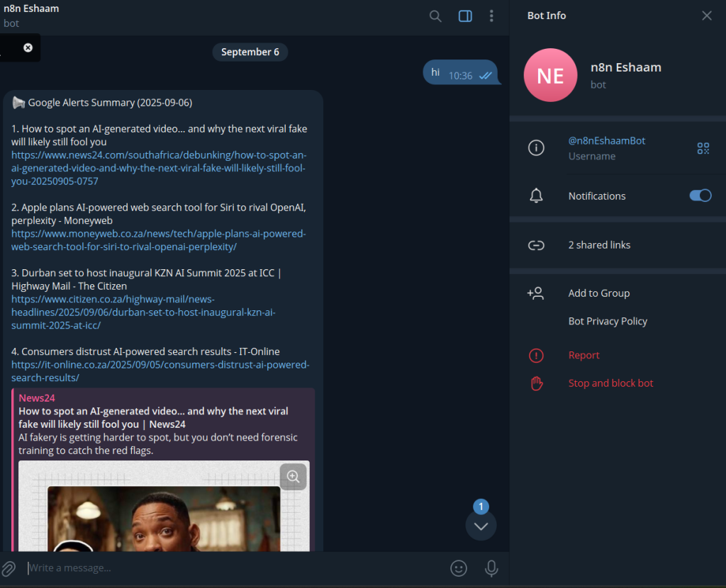726x588 pixels.
Task: Open search in chat header
Action: click(435, 16)
